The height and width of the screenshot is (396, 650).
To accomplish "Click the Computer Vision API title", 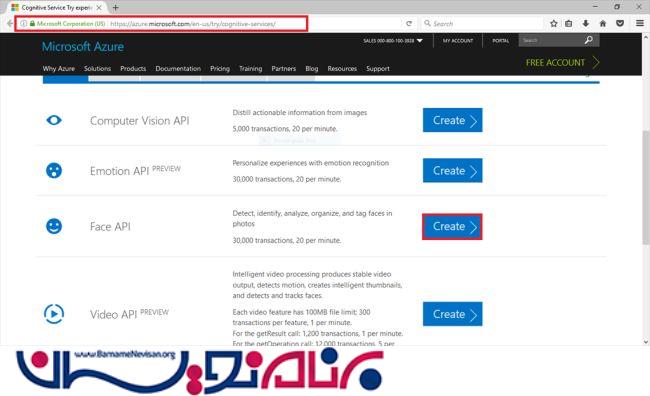I will click(140, 121).
